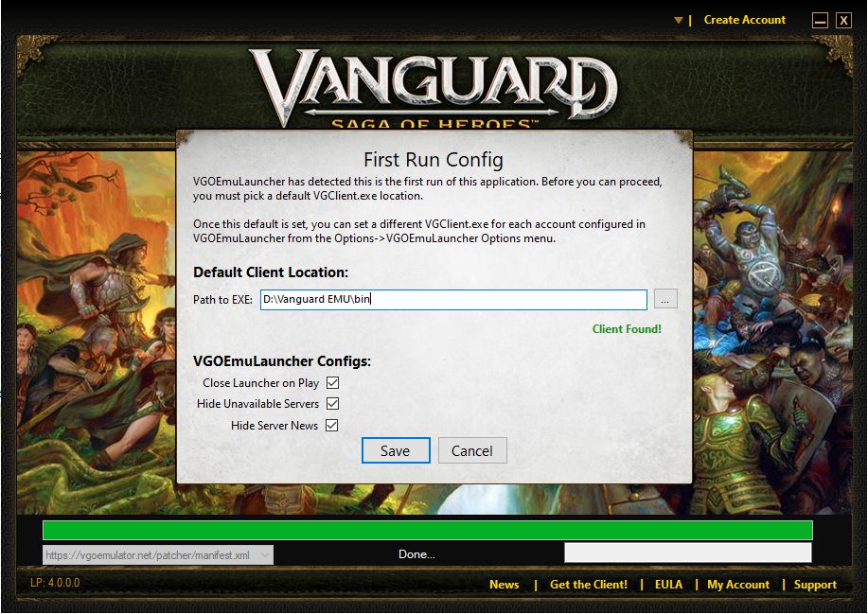The image size is (868, 614).
Task: Click the empty white box beside Done
Action: (x=688, y=553)
